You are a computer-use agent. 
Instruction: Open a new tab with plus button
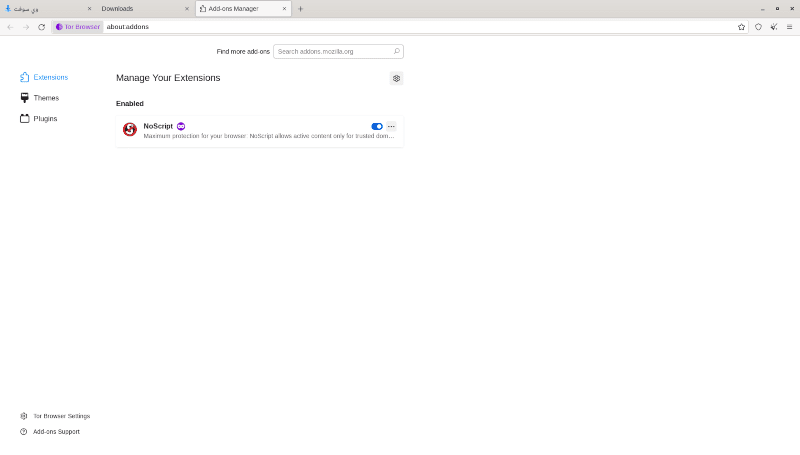coord(301,9)
